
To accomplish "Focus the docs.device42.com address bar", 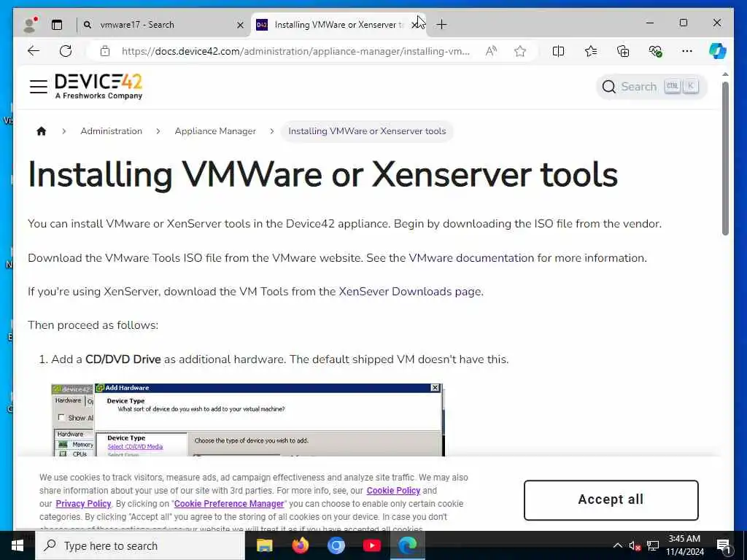I will pyautogui.click(x=295, y=51).
